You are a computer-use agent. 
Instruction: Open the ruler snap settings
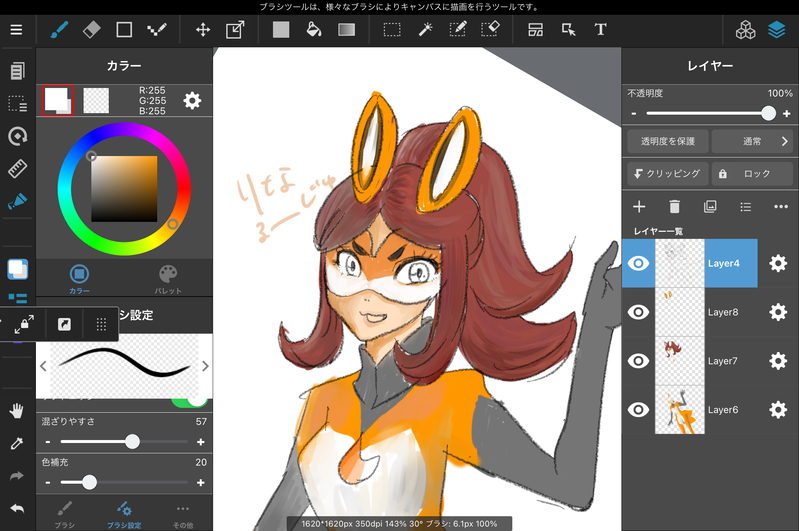[17, 169]
